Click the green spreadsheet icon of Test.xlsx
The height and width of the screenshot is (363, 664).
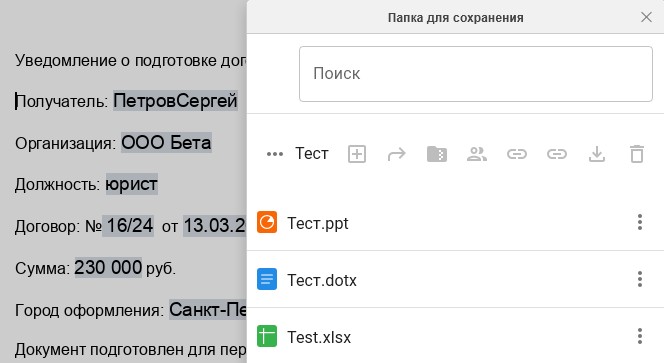coord(267,336)
